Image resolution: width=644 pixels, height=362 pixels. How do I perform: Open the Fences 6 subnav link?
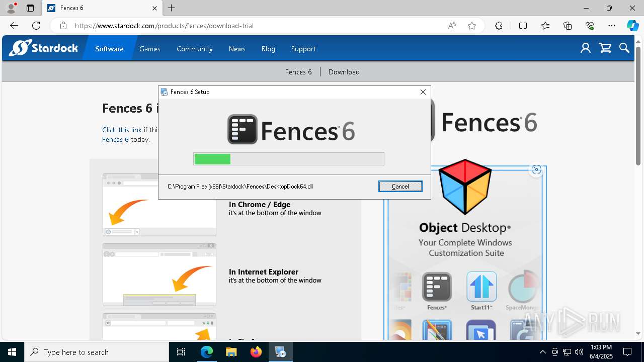click(x=298, y=72)
